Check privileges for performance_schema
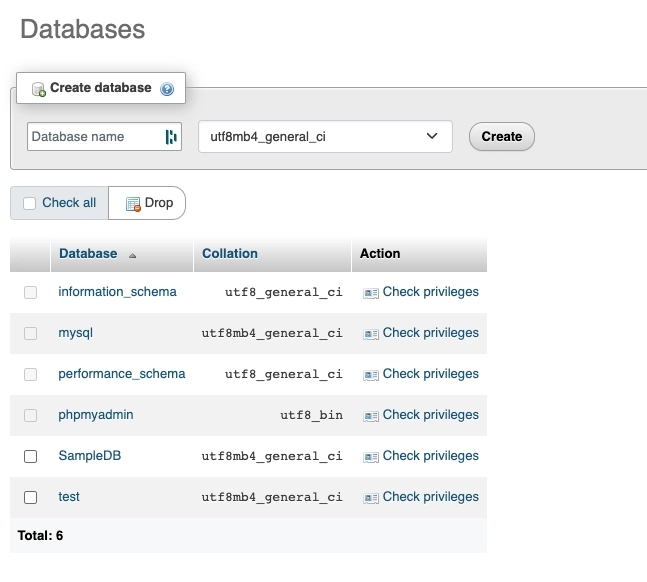647x582 pixels. click(430, 374)
